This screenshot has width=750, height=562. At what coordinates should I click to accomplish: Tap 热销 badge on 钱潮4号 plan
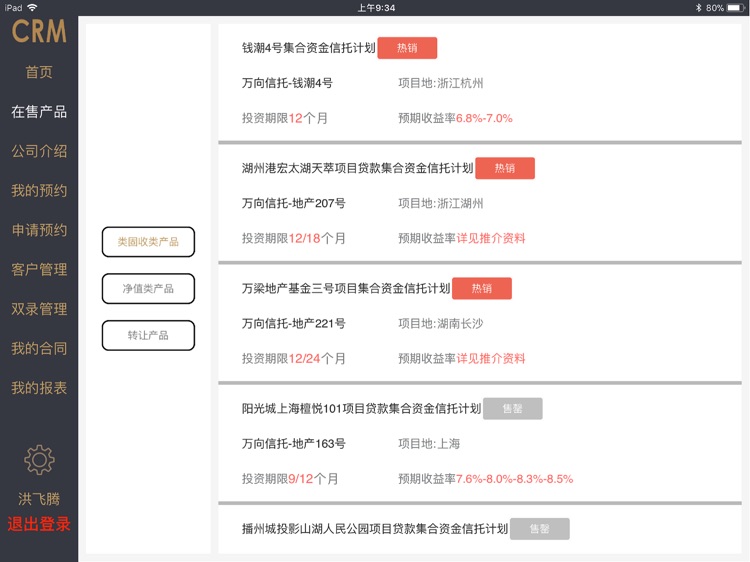click(407, 48)
